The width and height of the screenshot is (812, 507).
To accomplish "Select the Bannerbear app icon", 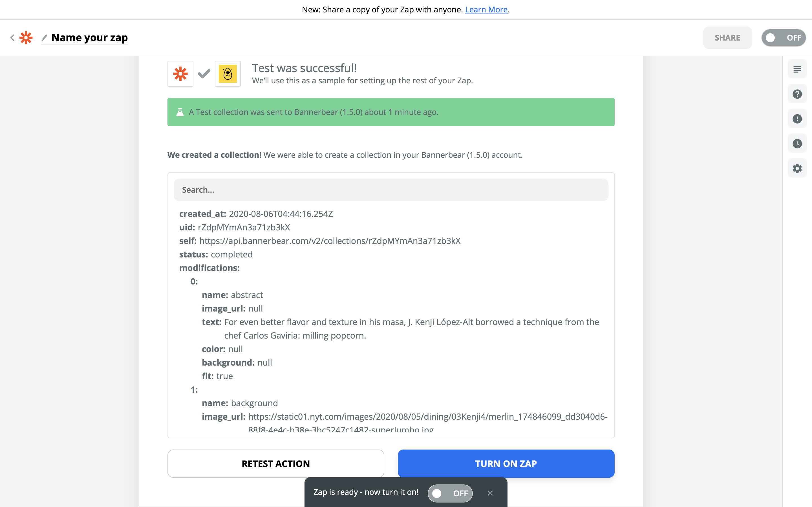I will [228, 74].
